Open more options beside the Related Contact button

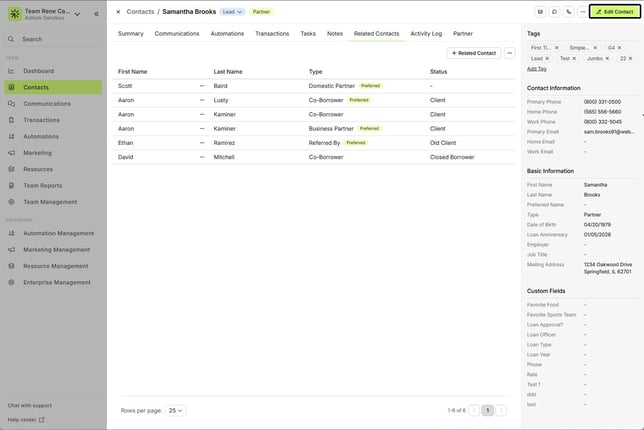tap(510, 53)
